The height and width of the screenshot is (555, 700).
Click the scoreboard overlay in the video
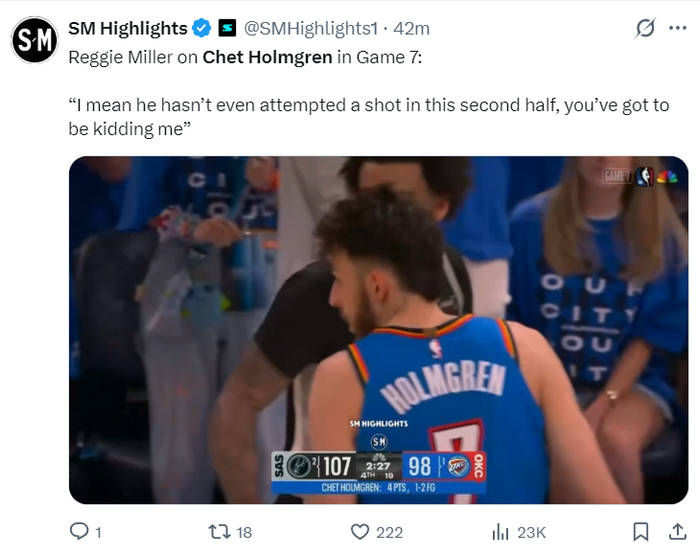click(x=379, y=473)
